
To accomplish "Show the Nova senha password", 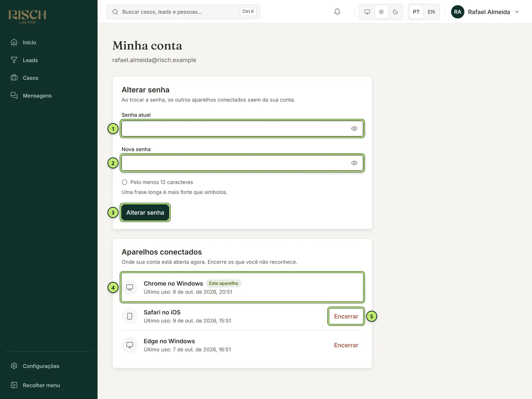I will tap(354, 163).
